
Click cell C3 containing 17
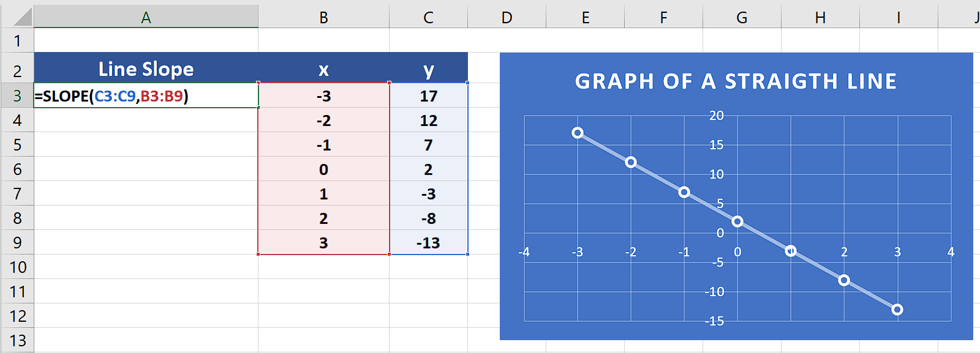click(x=428, y=95)
